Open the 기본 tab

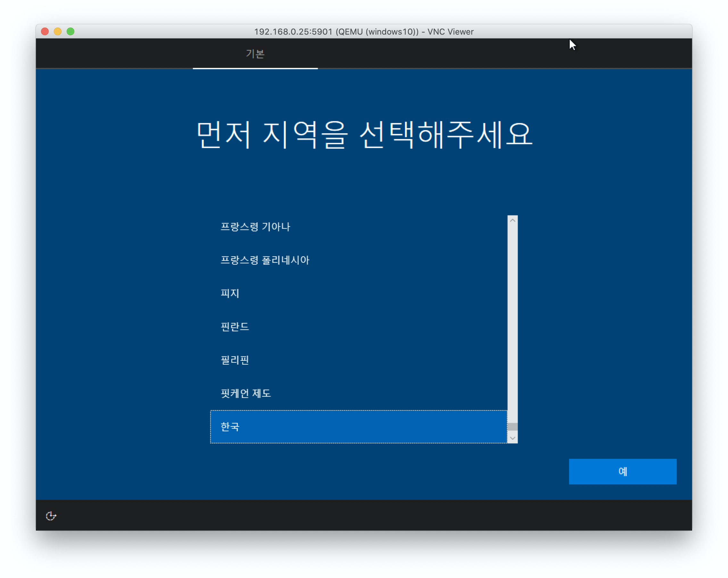point(255,54)
